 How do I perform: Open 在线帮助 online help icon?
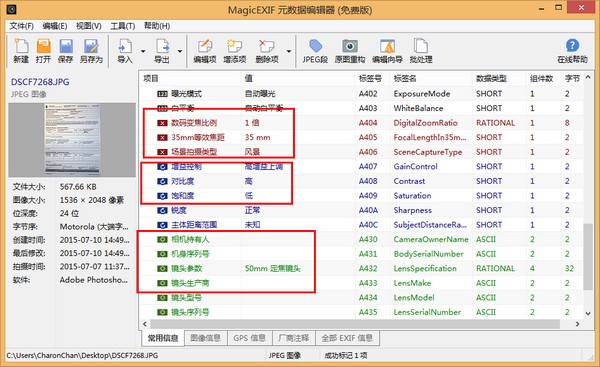[572, 51]
